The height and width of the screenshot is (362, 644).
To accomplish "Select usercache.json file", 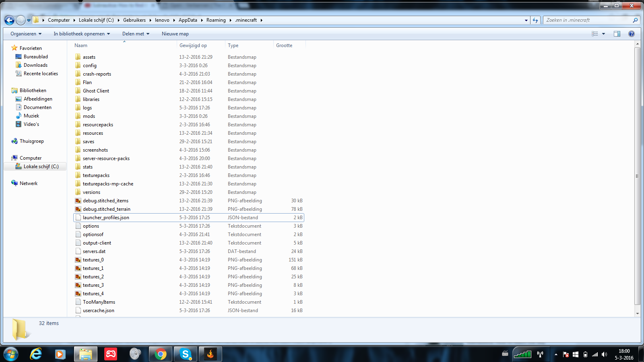I will (98, 311).
